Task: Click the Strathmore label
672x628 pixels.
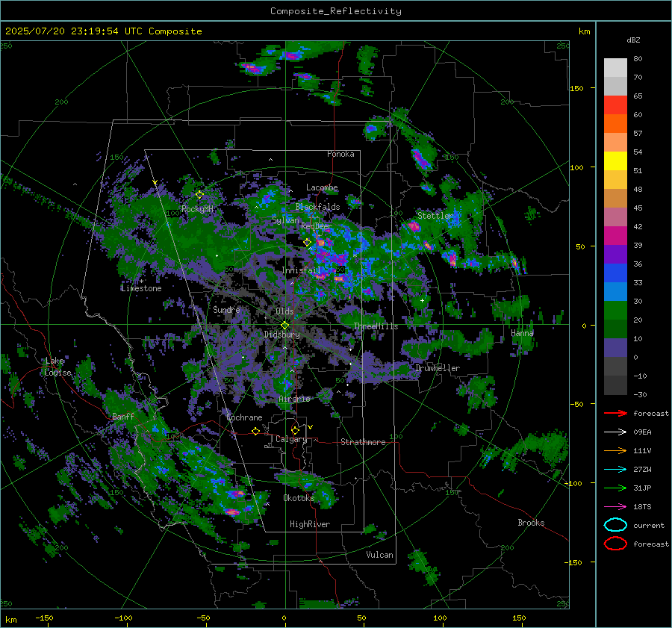Action: click(x=363, y=442)
